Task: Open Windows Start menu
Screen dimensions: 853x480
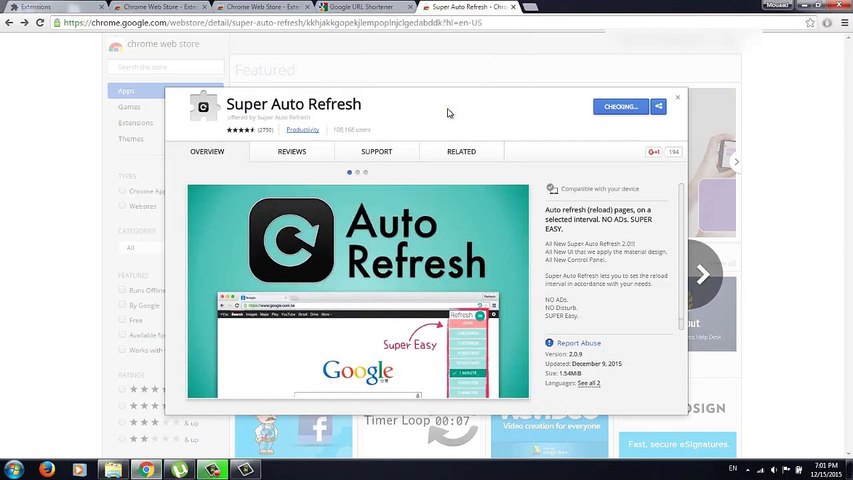Action: click(14, 469)
